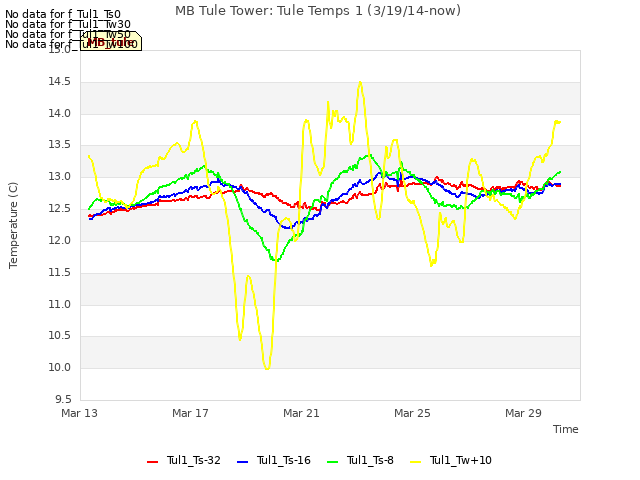Screen dimensions: 640x480
Task: Click the 13.5 y-axis tick label
Action: [60, 145]
